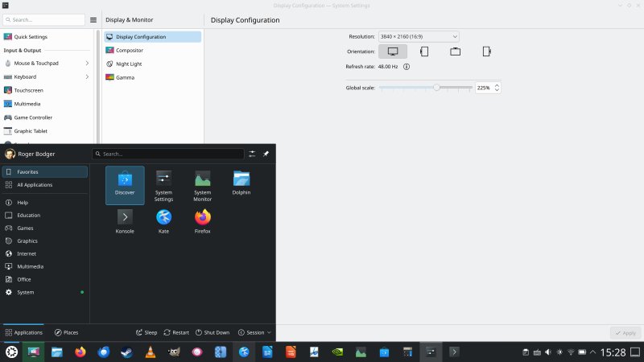
Task: Click the 15:28 clock in the panel
Action: [613, 352]
